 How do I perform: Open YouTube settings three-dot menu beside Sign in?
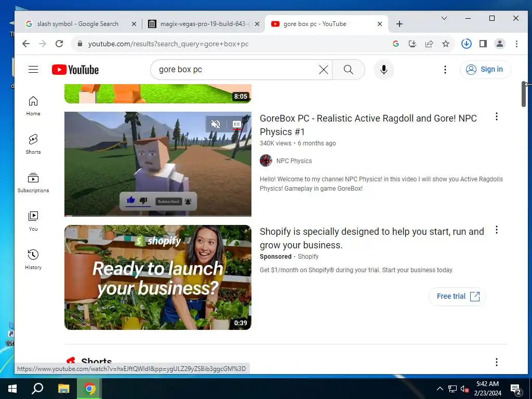click(445, 70)
